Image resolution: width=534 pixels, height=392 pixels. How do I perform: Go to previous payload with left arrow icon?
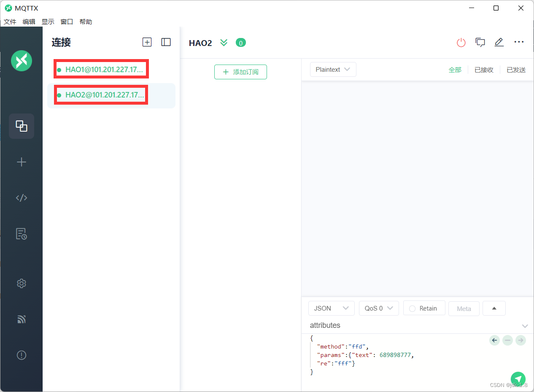tap(495, 340)
